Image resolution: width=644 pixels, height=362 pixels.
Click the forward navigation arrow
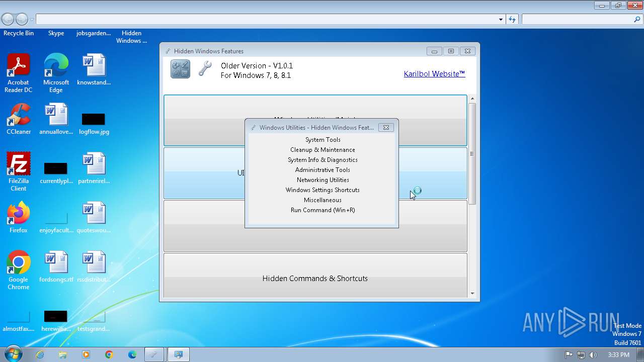tap(22, 20)
